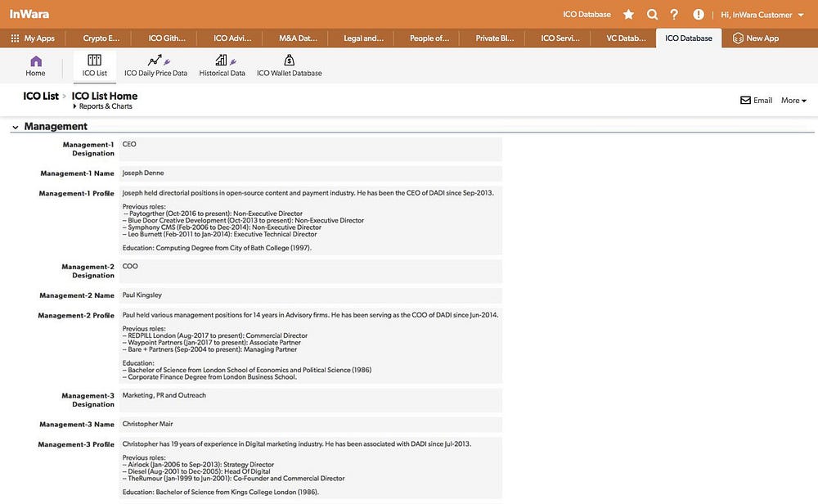The image size is (818, 504).
Task: Click Management-1 Profile text area
Action: (310, 221)
